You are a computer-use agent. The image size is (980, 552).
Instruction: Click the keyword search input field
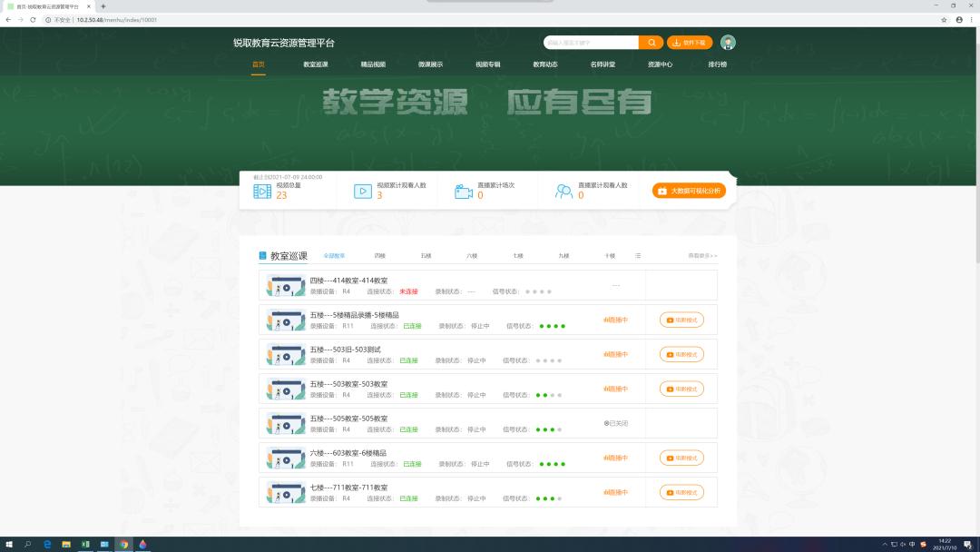click(x=590, y=43)
